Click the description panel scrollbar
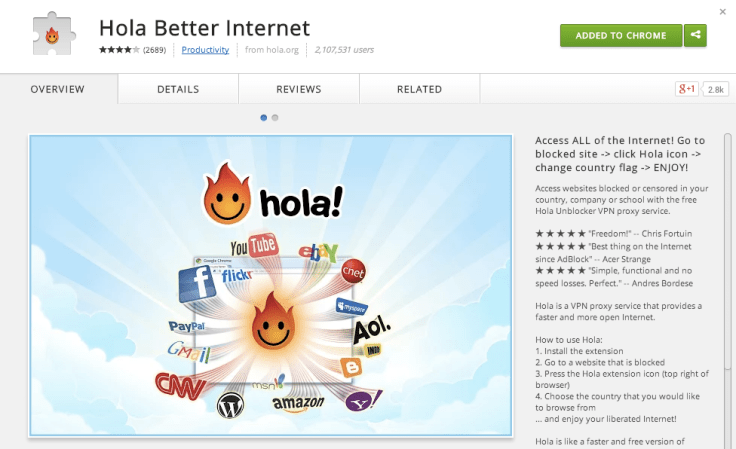The image size is (736, 449). pyautogui.click(x=728, y=253)
